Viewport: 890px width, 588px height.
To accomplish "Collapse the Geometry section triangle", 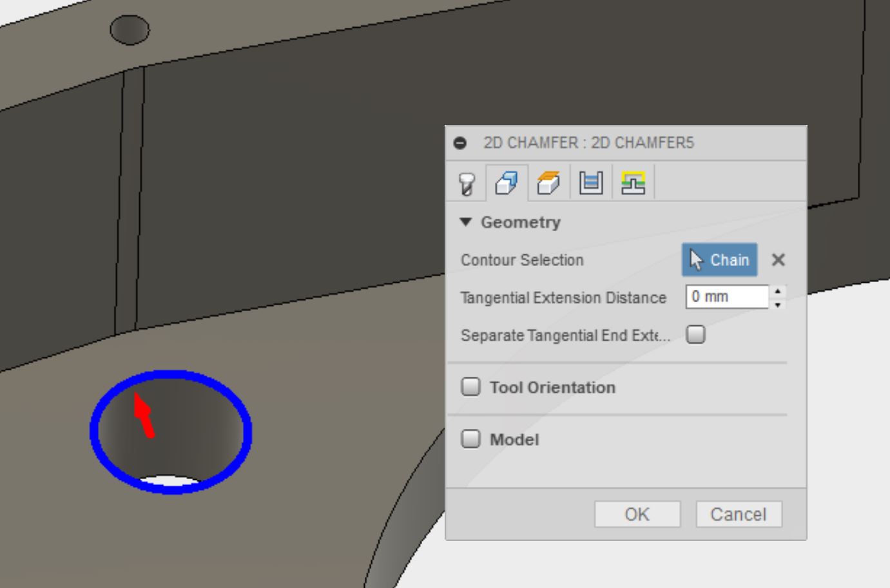I will coord(466,222).
